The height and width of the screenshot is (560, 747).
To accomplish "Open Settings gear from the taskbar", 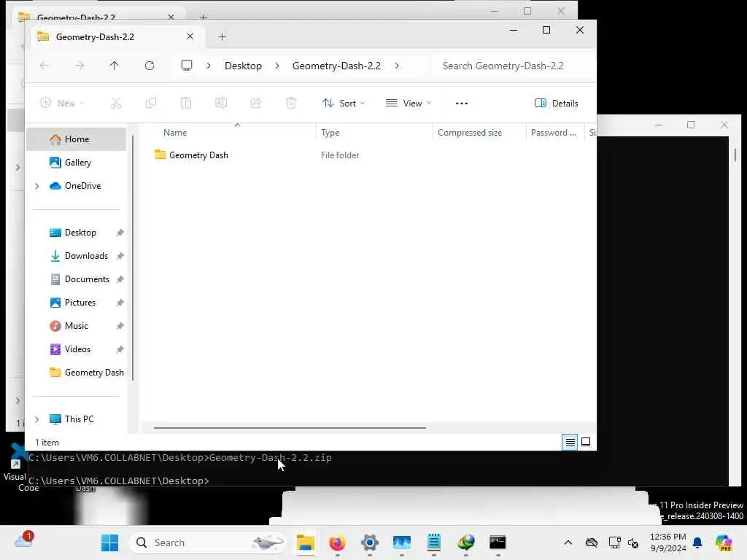I will tap(370, 542).
